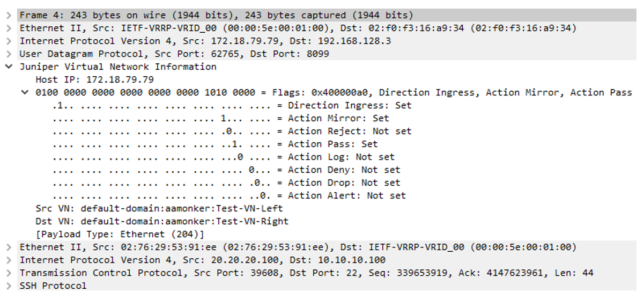Select the Dst VN Test-VN-Right field
644x299 pixels.
(162, 221)
